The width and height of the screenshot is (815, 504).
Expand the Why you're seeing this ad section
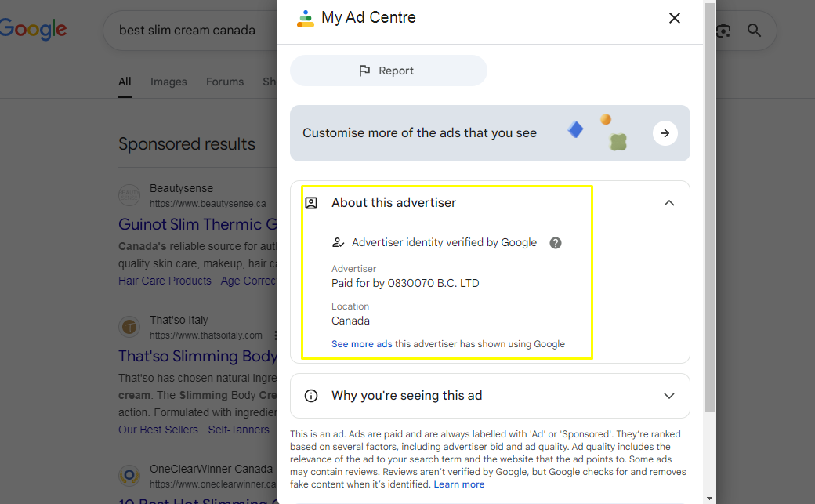[668, 396]
